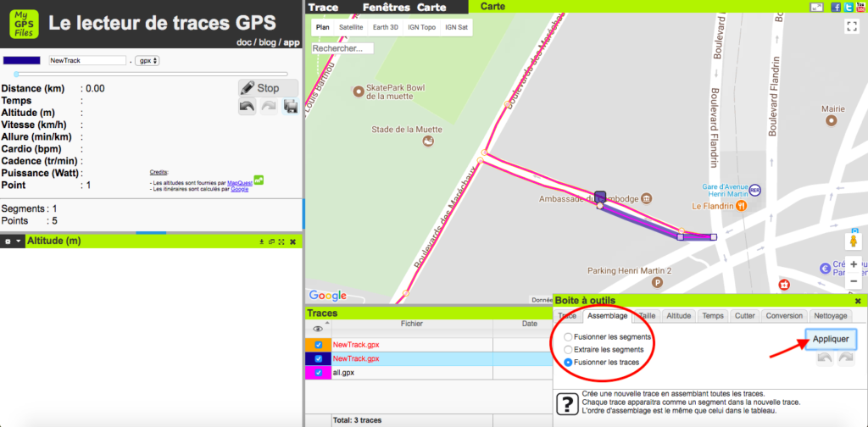Open the Conversion tab
868x427 pixels.
coord(784,316)
